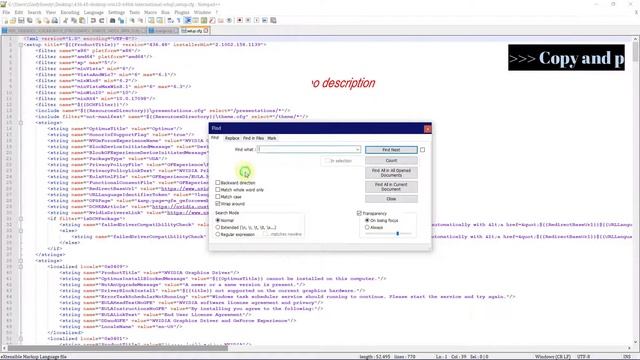This screenshot has height=360, width=640.
Task: Click the Find binoculars toolbar icon
Action: 113,20
